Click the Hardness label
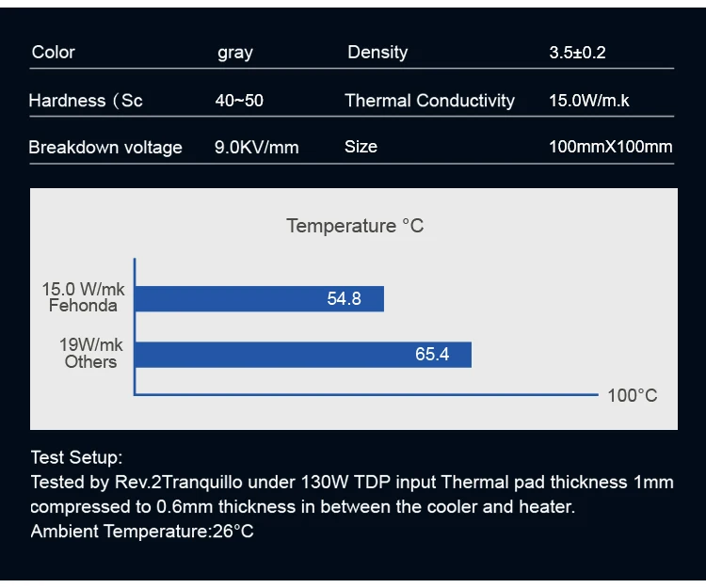The width and height of the screenshot is (706, 588). (86, 101)
